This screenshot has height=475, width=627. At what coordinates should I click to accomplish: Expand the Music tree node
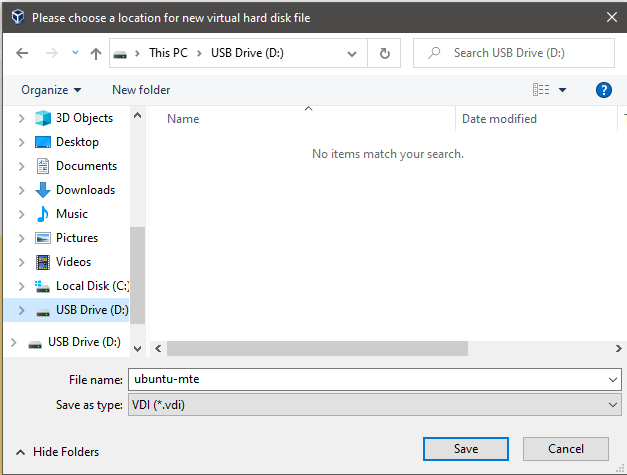tap(21, 214)
